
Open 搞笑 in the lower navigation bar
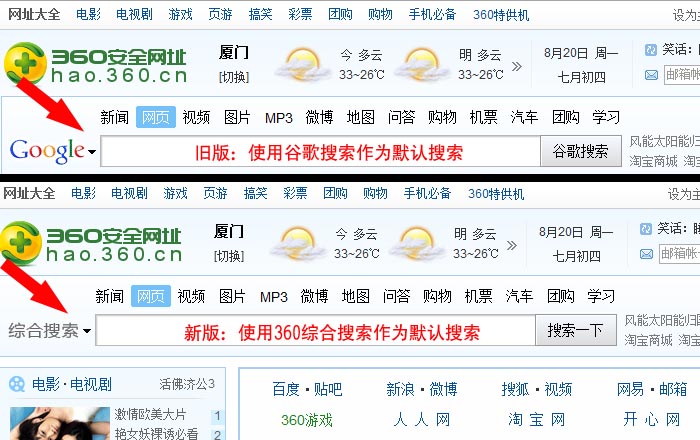[255, 193]
